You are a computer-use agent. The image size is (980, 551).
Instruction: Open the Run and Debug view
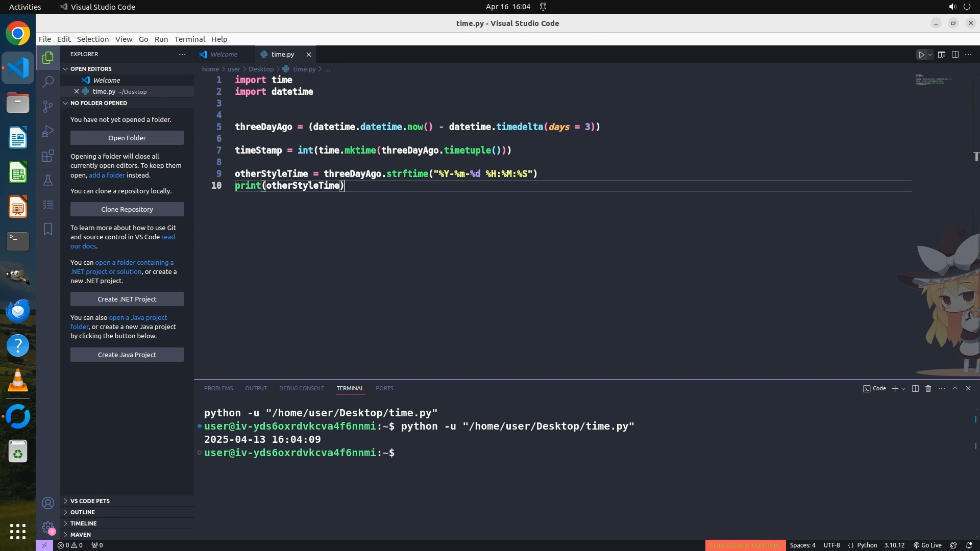click(x=48, y=131)
